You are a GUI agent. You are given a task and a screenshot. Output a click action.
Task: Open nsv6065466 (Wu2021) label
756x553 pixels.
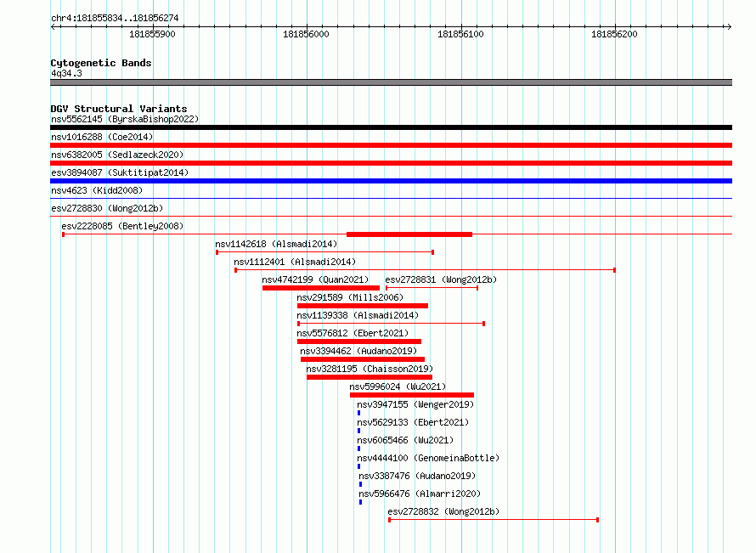tap(405, 440)
